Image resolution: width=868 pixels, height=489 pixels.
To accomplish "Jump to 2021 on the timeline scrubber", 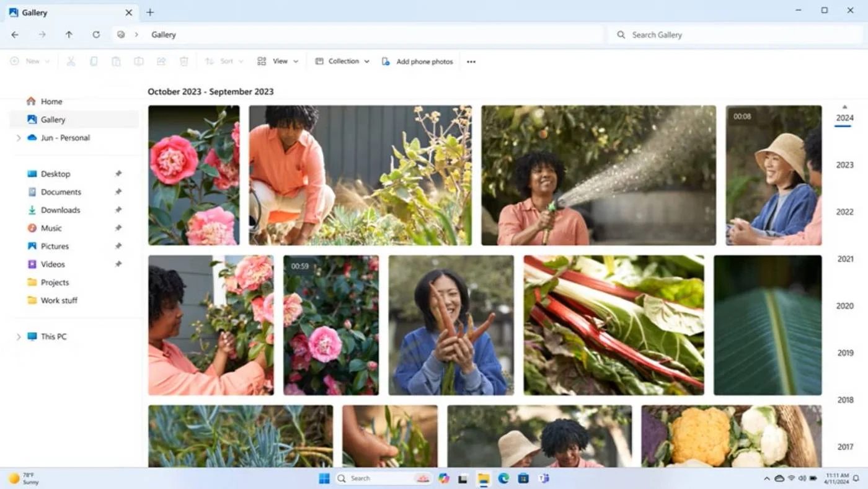I will click(x=845, y=259).
